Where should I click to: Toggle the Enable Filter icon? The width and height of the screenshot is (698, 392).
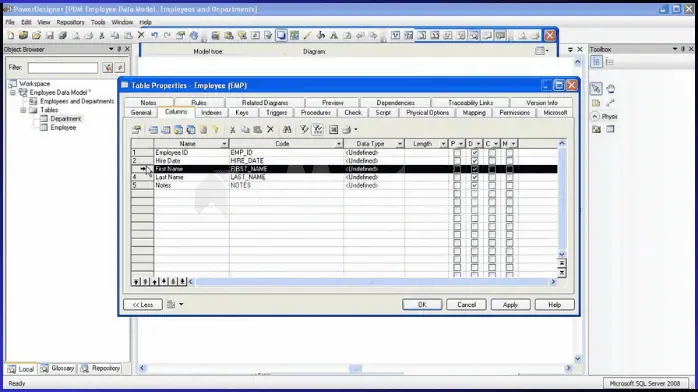tap(317, 129)
